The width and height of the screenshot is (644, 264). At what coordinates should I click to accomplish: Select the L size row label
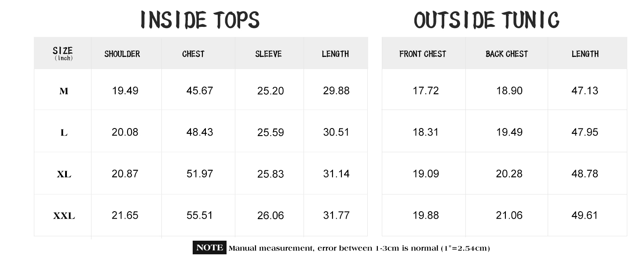(64, 132)
